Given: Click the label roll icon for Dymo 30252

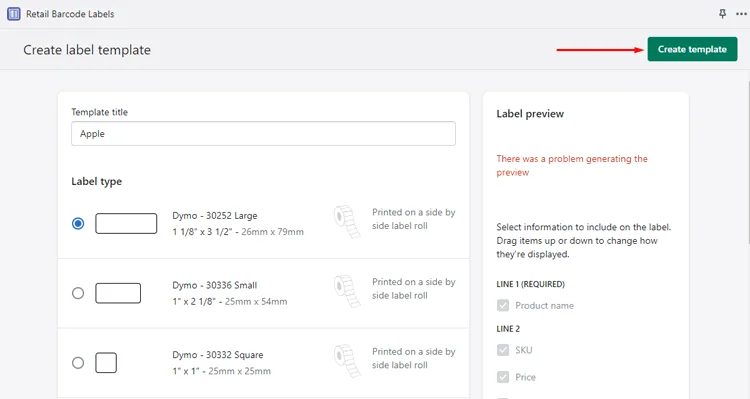Looking at the screenshot, I should 347,221.
